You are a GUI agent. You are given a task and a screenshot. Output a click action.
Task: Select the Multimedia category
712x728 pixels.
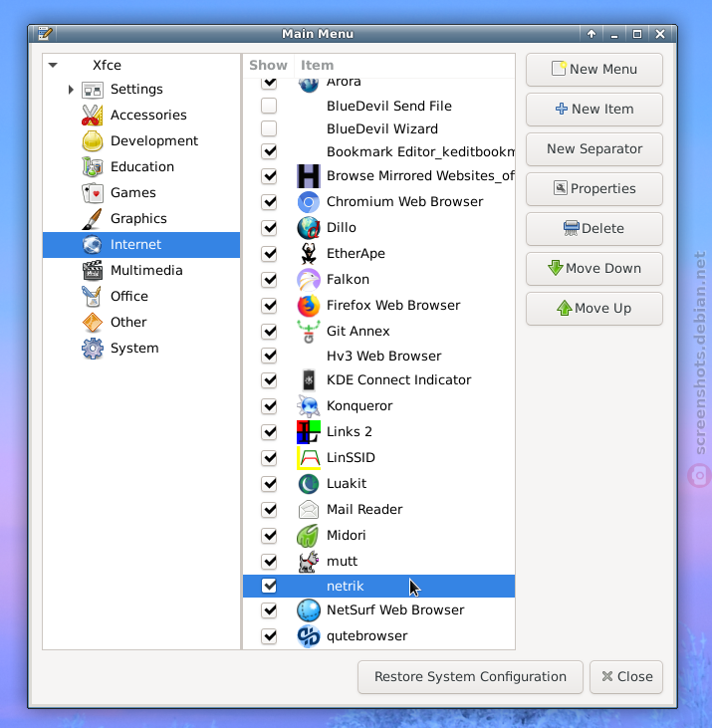(141, 271)
